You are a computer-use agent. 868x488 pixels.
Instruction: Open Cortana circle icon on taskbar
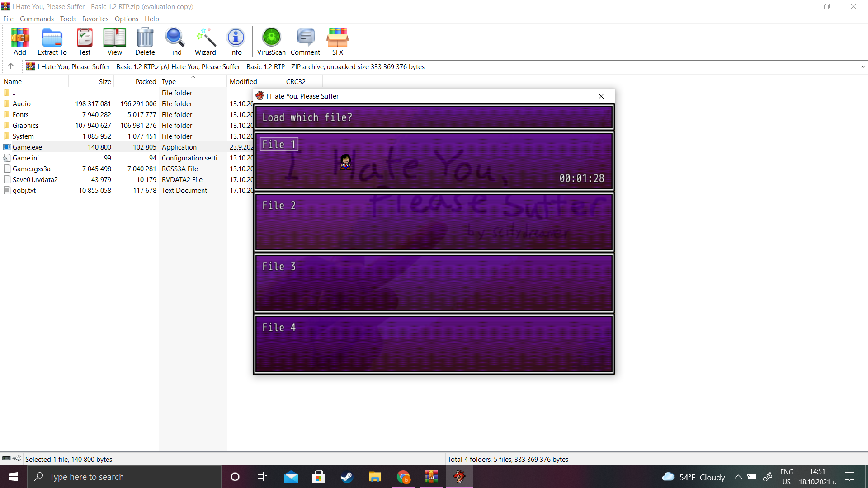coord(235,477)
